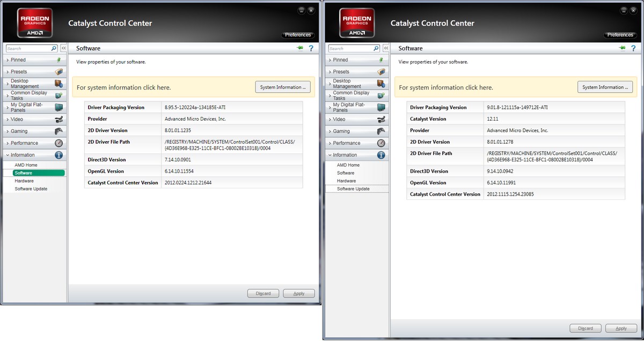Open help via question mark, left window
Viewport: 644px width, 341px height.
[311, 48]
